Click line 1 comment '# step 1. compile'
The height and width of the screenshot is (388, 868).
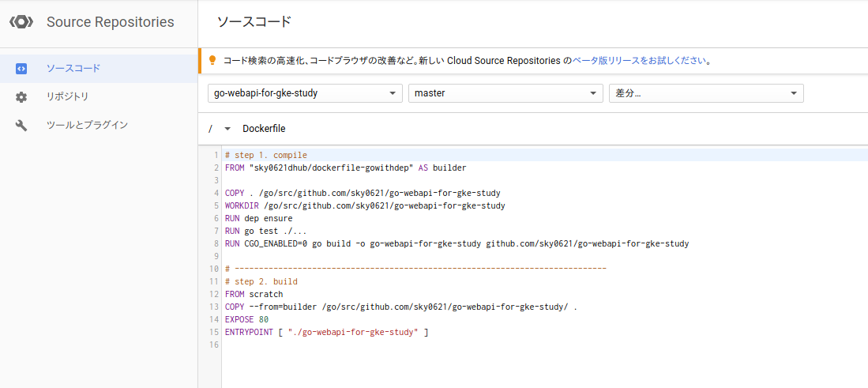[x=265, y=155]
